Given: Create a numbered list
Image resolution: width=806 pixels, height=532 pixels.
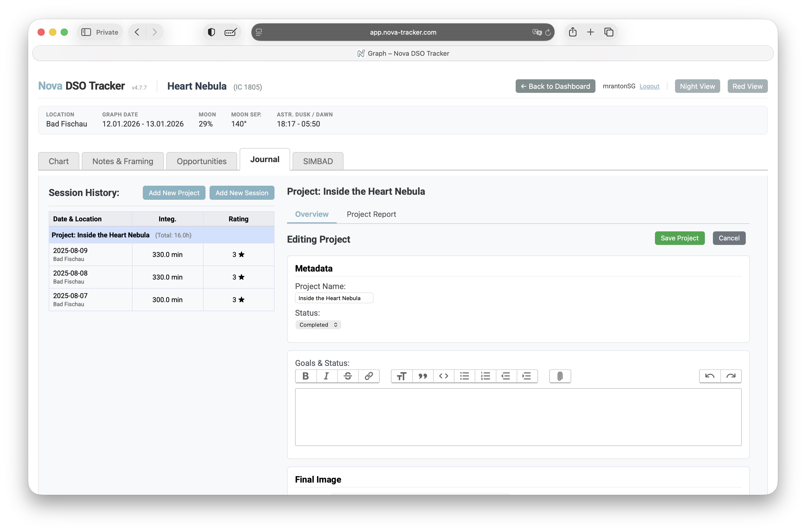Looking at the screenshot, I should click(485, 376).
